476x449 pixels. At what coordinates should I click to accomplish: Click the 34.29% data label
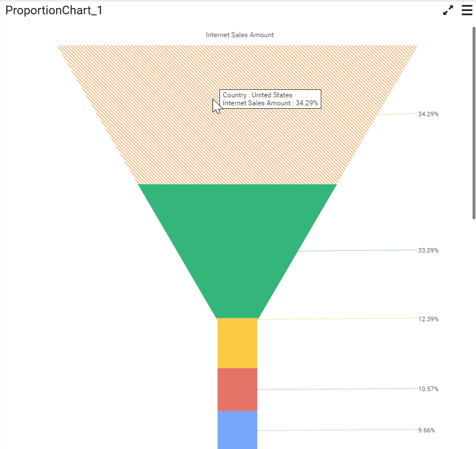(428, 114)
